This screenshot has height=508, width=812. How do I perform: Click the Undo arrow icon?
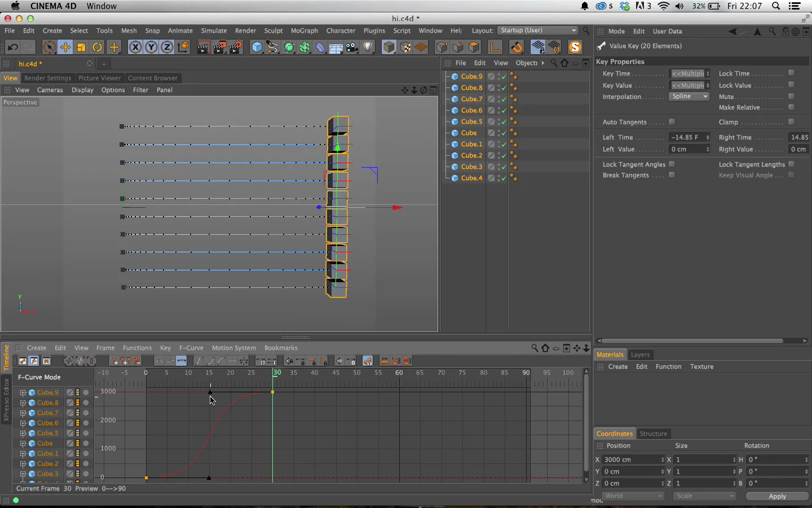[12, 47]
